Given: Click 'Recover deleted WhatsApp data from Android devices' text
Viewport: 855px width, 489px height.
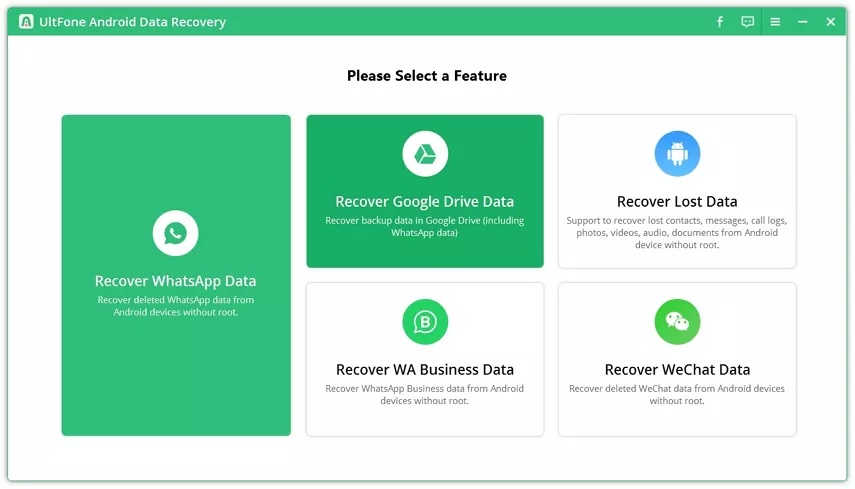Looking at the screenshot, I should (176, 306).
